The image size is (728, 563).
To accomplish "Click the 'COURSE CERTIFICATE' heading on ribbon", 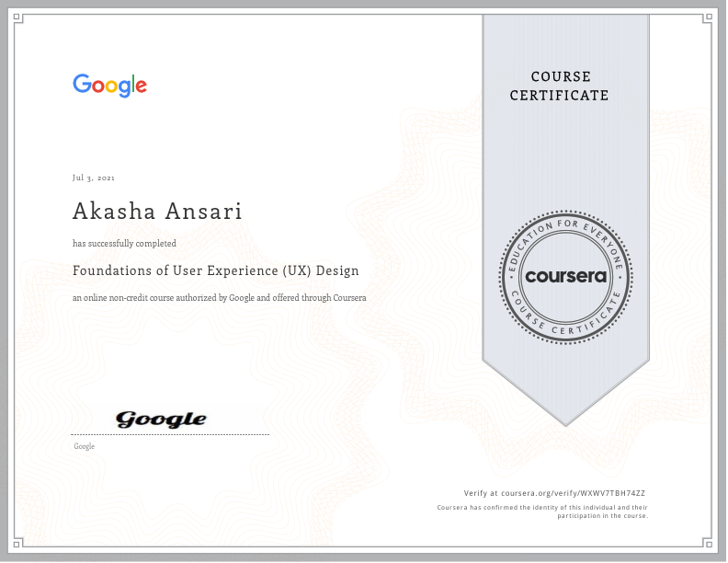I will [560, 86].
